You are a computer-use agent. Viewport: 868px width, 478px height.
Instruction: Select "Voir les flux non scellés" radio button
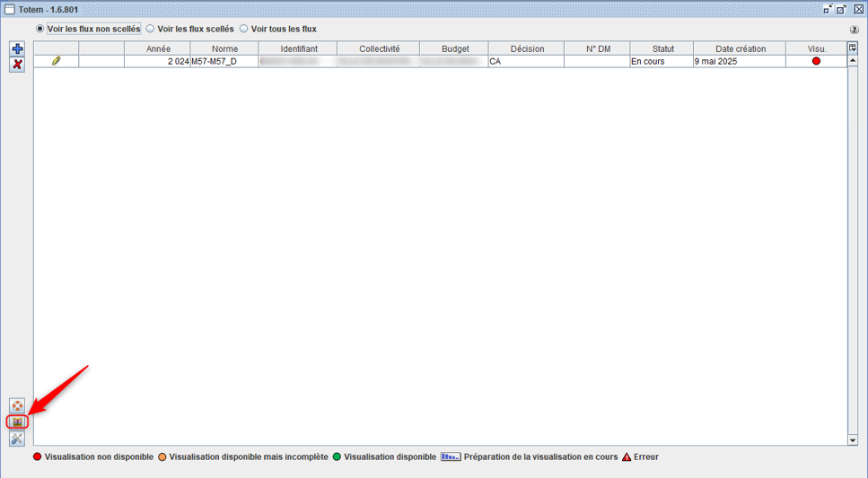(x=39, y=29)
